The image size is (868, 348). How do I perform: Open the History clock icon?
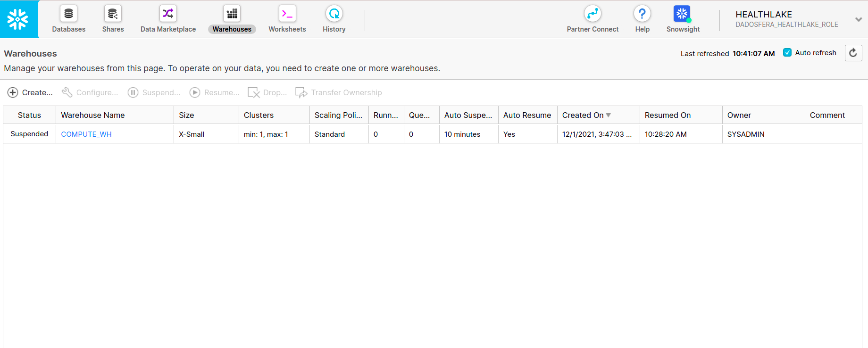(x=334, y=14)
